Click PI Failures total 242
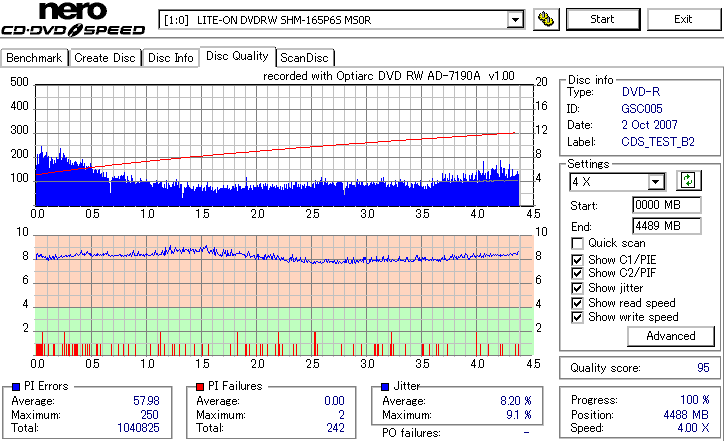The width and height of the screenshot is (724, 441). click(336, 428)
